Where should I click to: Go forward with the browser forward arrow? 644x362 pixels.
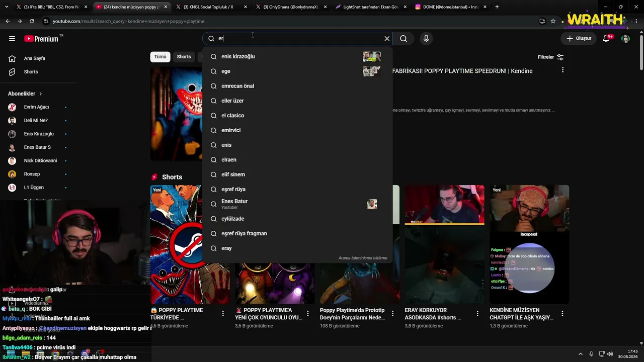click(x=20, y=21)
